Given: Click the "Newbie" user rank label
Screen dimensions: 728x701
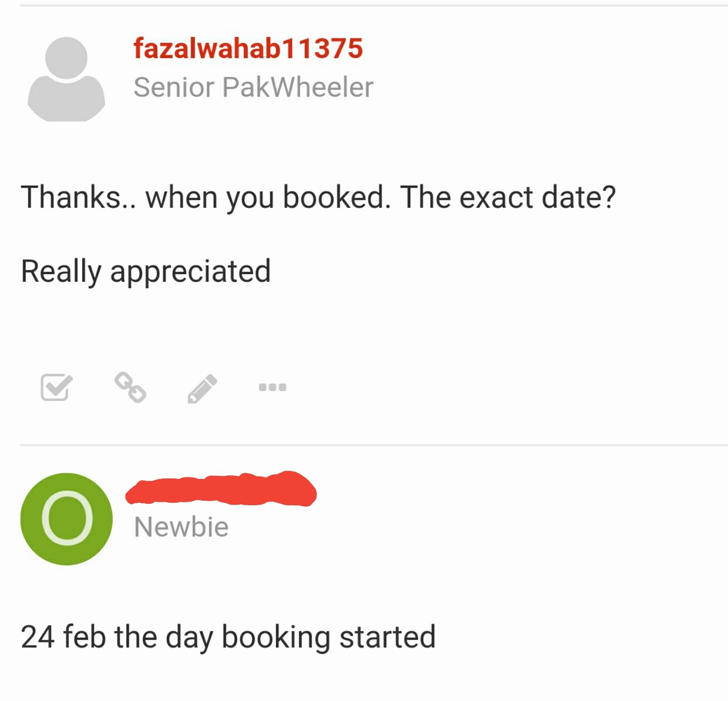Looking at the screenshot, I should (x=181, y=527).
